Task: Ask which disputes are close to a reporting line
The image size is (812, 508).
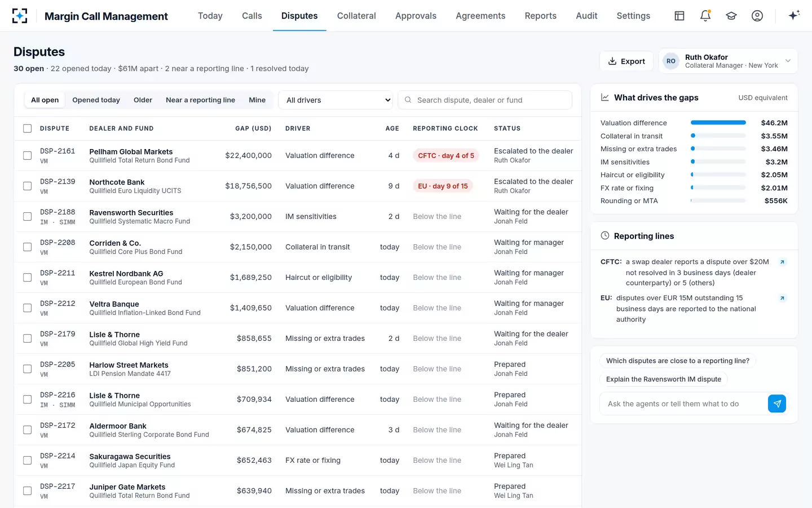Action: pyautogui.click(x=678, y=361)
